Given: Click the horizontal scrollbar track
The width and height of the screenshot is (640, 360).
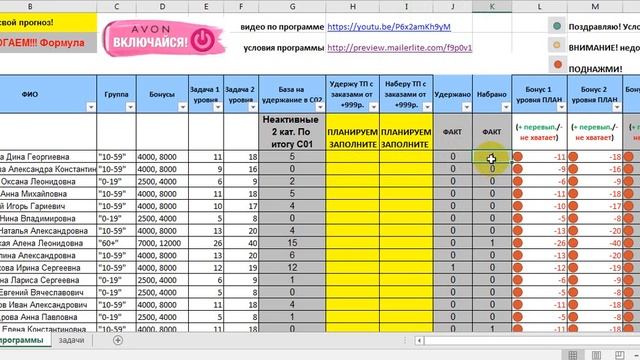Looking at the screenshot, I should [x=531, y=340].
